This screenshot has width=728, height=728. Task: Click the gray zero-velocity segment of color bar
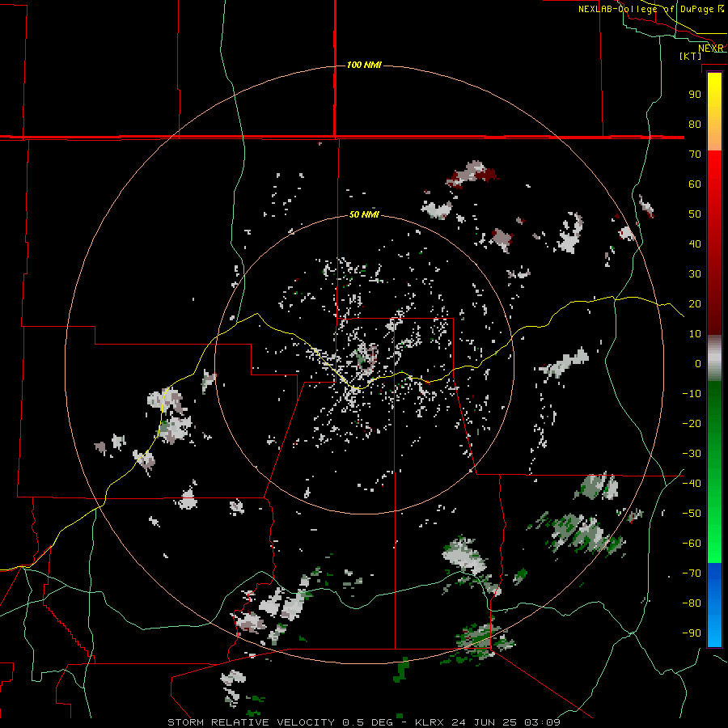pyautogui.click(x=714, y=358)
